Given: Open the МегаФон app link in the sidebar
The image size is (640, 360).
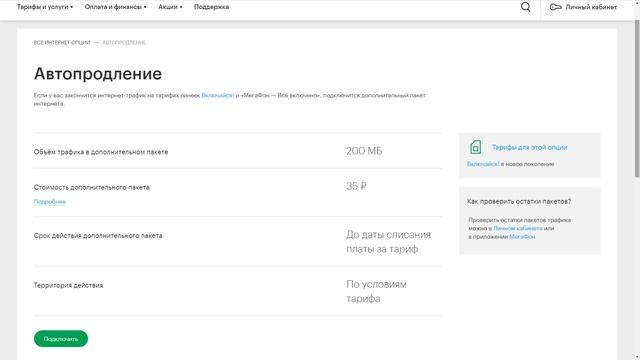Looking at the screenshot, I should tap(522, 237).
